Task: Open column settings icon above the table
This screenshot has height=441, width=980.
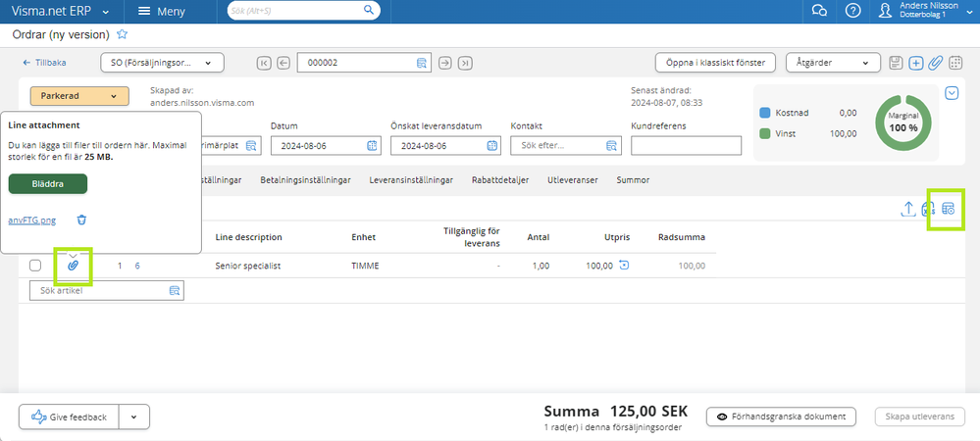Action: tap(948, 209)
